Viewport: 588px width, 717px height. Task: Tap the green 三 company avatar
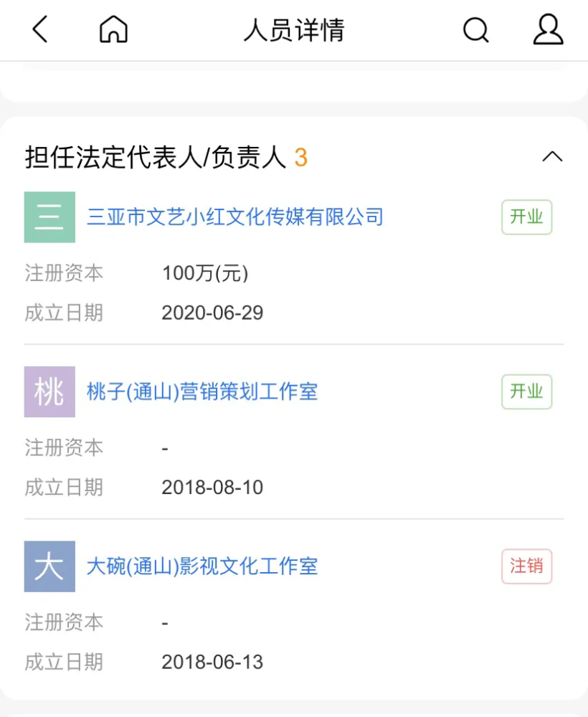pyautogui.click(x=50, y=217)
